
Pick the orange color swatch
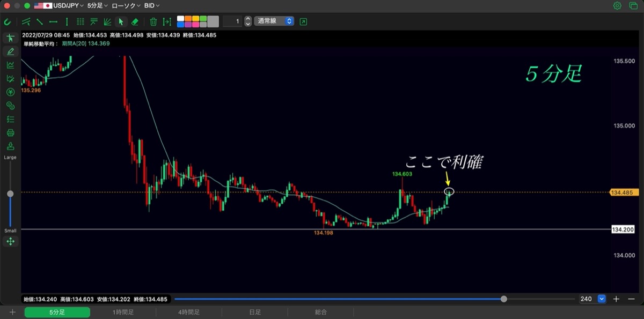(188, 19)
